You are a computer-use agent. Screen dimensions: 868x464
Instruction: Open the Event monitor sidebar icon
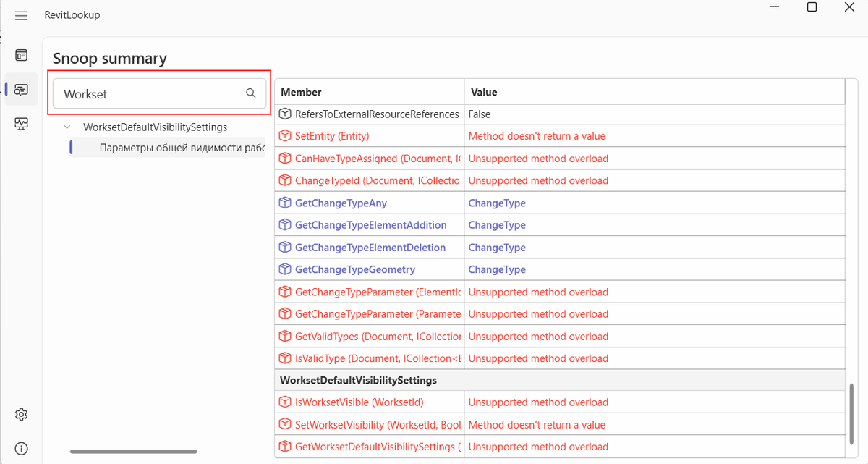pos(21,125)
